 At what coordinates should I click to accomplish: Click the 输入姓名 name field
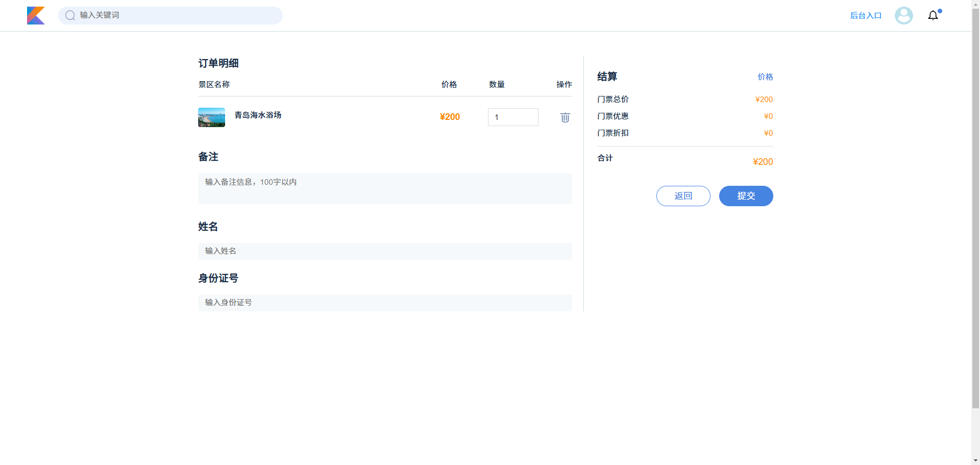(385, 251)
